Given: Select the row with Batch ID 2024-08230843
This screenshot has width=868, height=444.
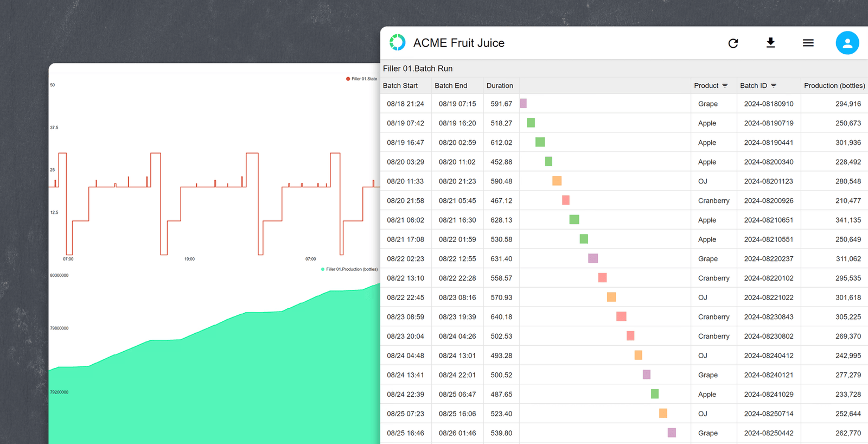Looking at the screenshot, I should tap(624, 316).
